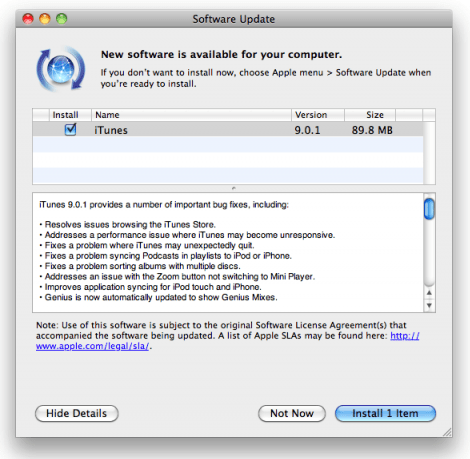Click Hide Details button
Viewport: 470px width, 459px height.
click(x=77, y=413)
